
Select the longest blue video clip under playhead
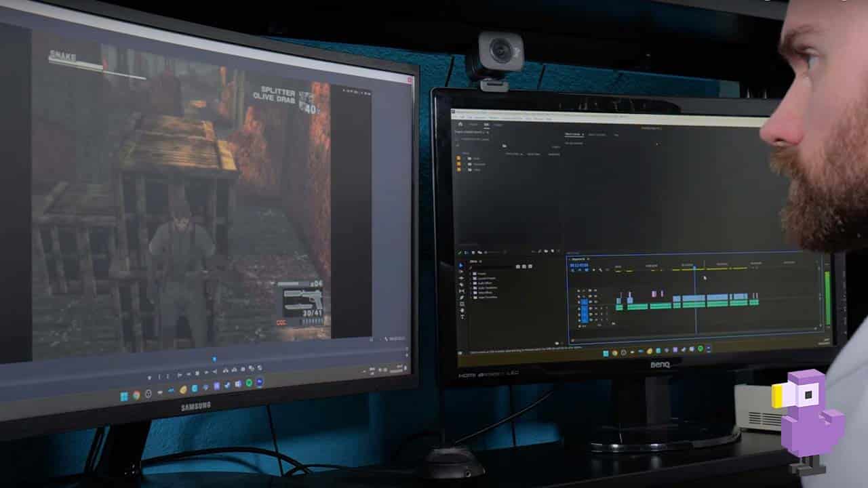pyautogui.click(x=694, y=298)
